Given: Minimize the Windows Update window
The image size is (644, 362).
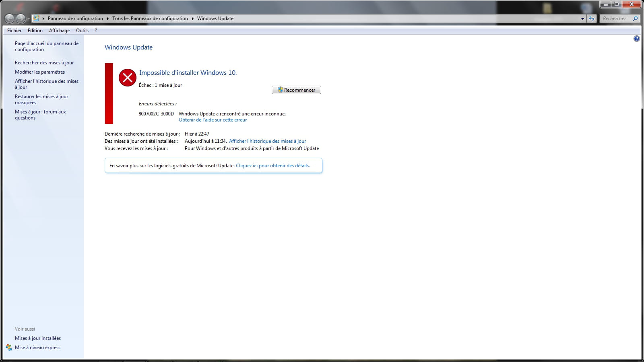Looking at the screenshot, I should (606, 4).
